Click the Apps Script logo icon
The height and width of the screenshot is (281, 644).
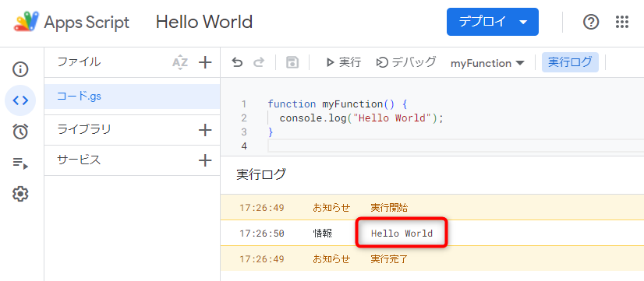[x=27, y=22]
